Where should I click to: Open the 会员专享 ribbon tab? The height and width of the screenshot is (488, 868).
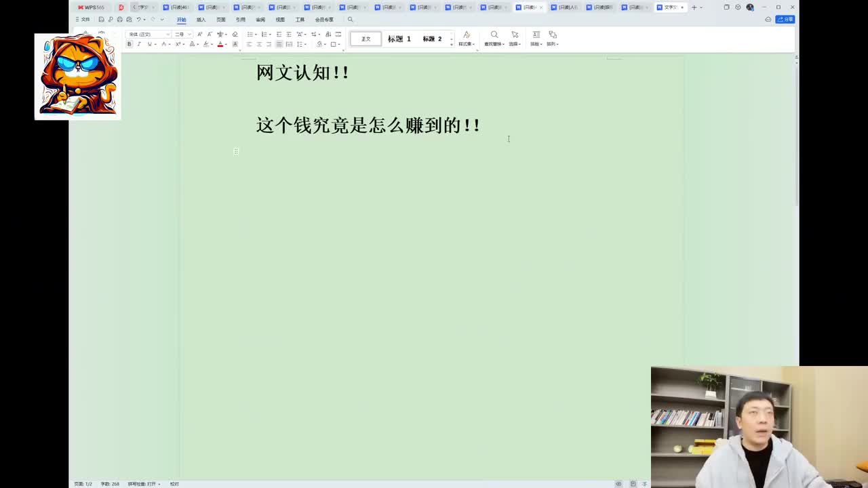point(324,20)
